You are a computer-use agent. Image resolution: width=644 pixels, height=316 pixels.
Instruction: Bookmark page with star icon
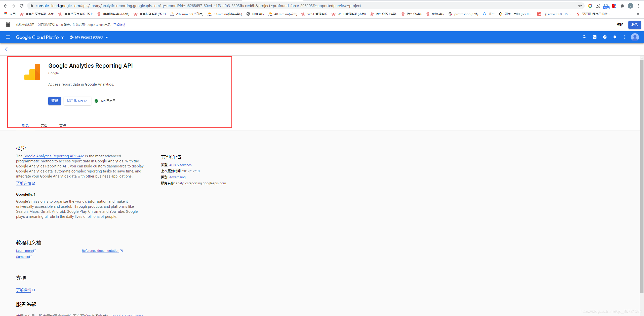tap(580, 6)
